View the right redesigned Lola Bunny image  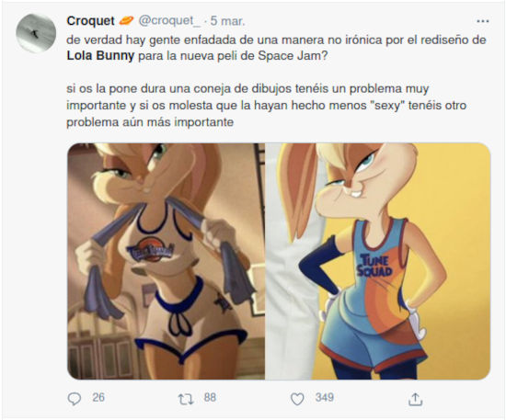[x=378, y=261]
